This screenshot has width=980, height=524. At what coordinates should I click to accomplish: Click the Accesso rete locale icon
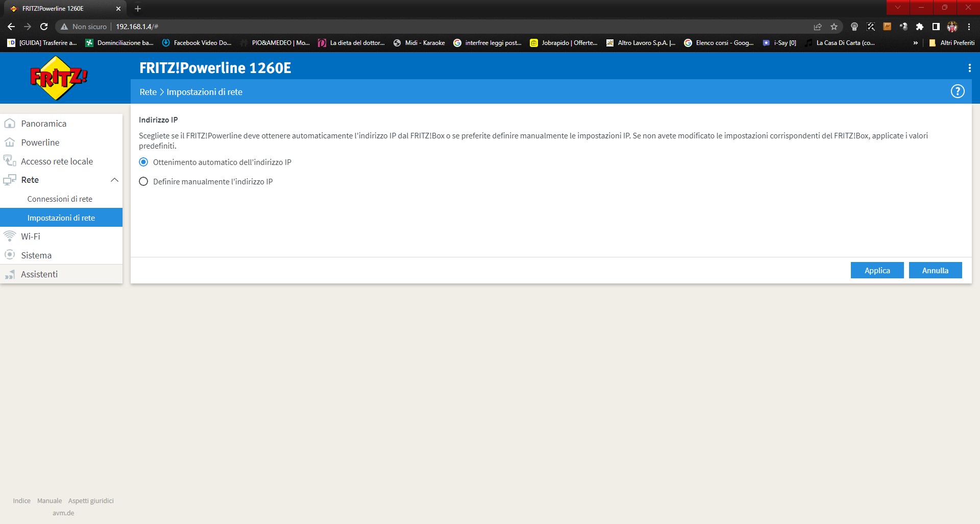pos(10,161)
